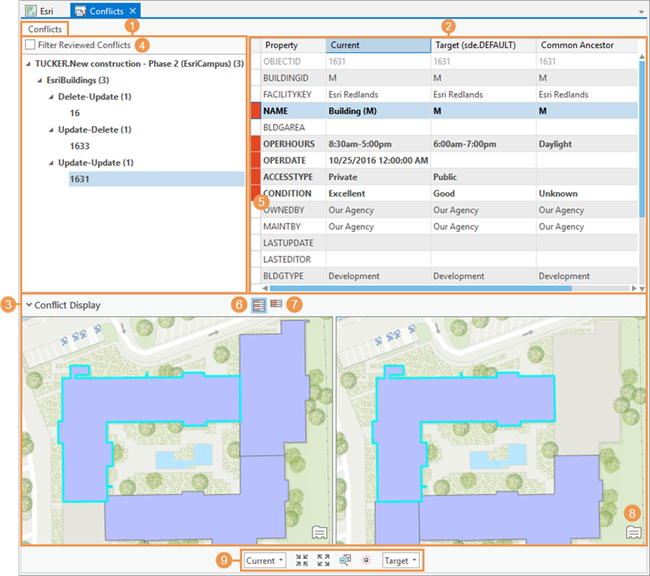Switch to side-by-side conflict display layout
This screenshot has height=576, width=650.
(258, 304)
